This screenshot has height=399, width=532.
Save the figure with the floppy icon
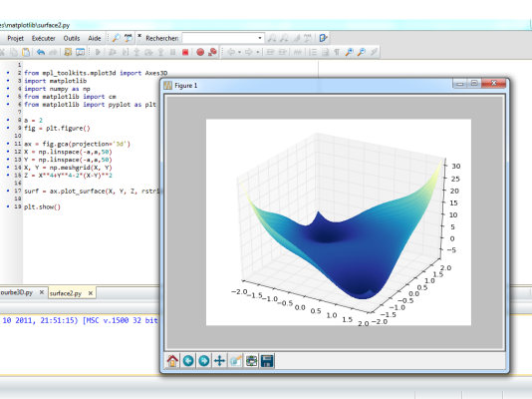(x=267, y=361)
